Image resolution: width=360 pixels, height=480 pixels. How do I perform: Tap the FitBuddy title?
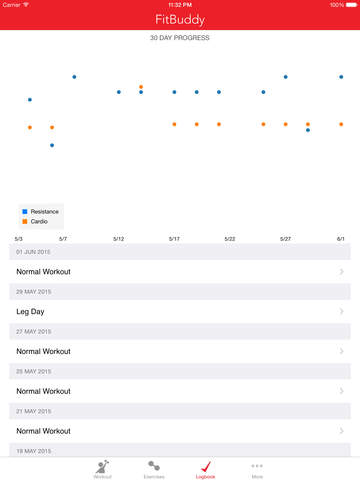(x=180, y=20)
